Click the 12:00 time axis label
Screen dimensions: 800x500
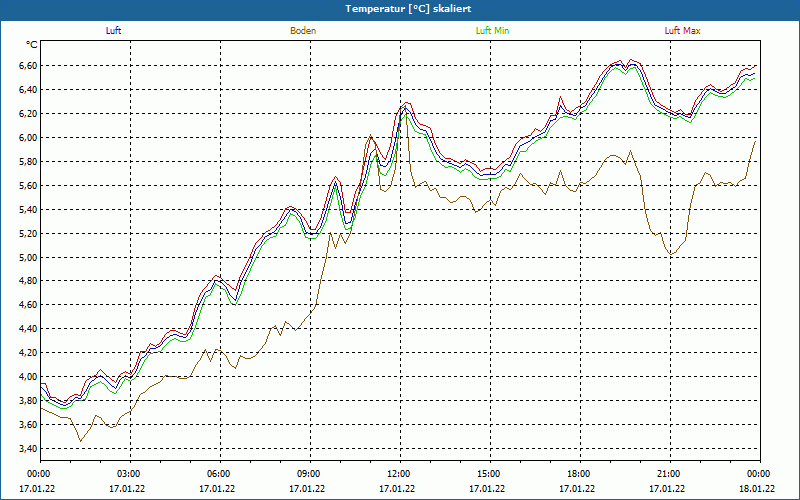[x=400, y=474]
